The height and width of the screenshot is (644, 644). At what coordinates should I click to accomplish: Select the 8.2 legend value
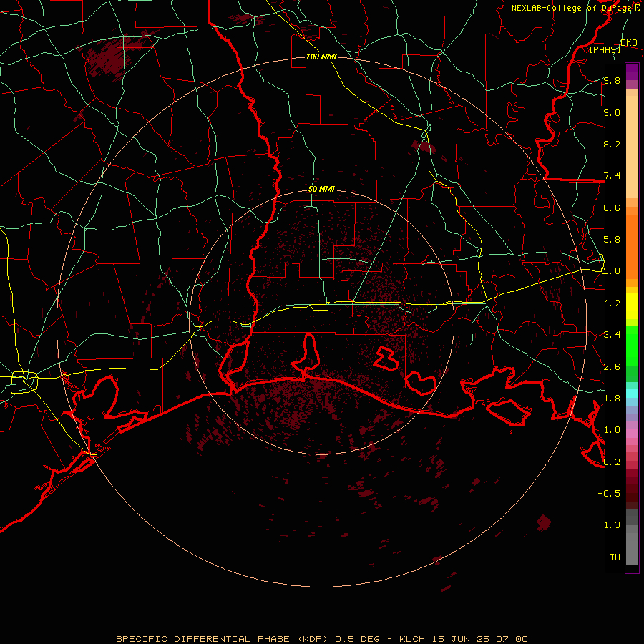point(612,144)
